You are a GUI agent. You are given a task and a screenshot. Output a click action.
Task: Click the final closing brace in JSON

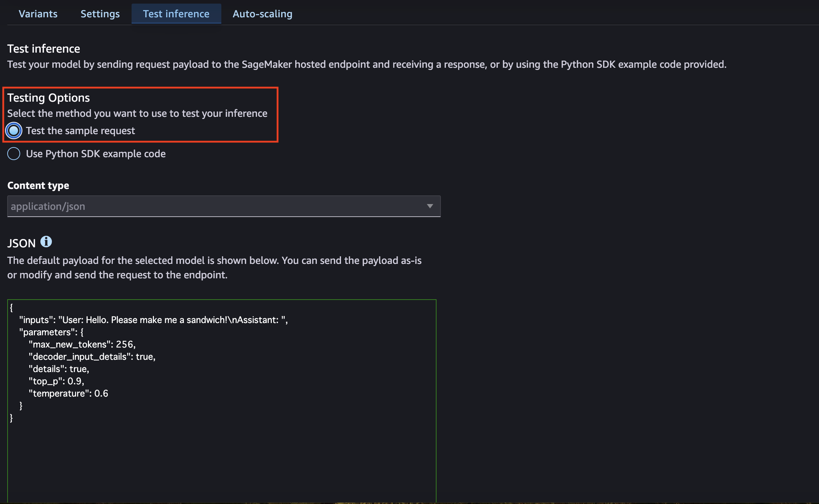11,418
